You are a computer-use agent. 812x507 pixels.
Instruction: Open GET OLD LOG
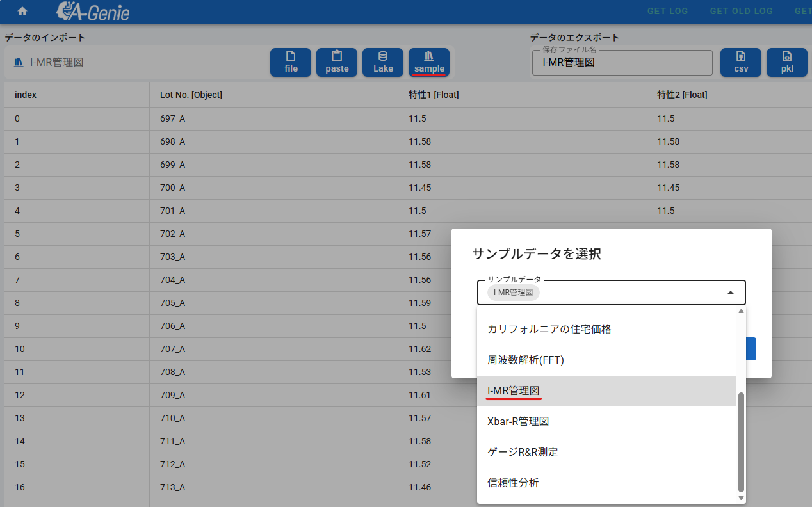(741, 11)
